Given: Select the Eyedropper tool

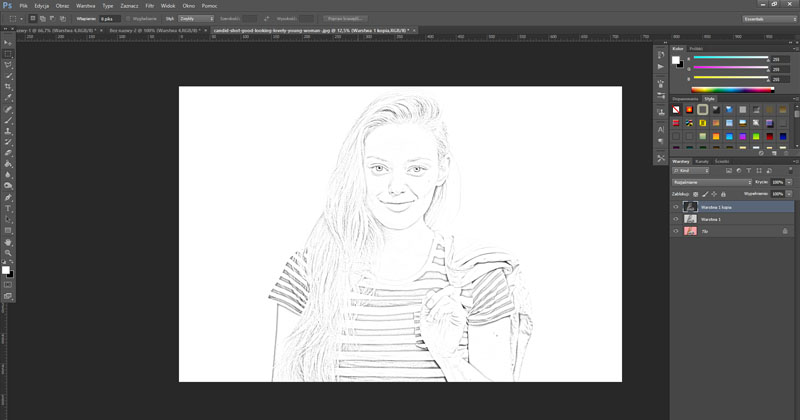Looking at the screenshot, I should [9, 97].
